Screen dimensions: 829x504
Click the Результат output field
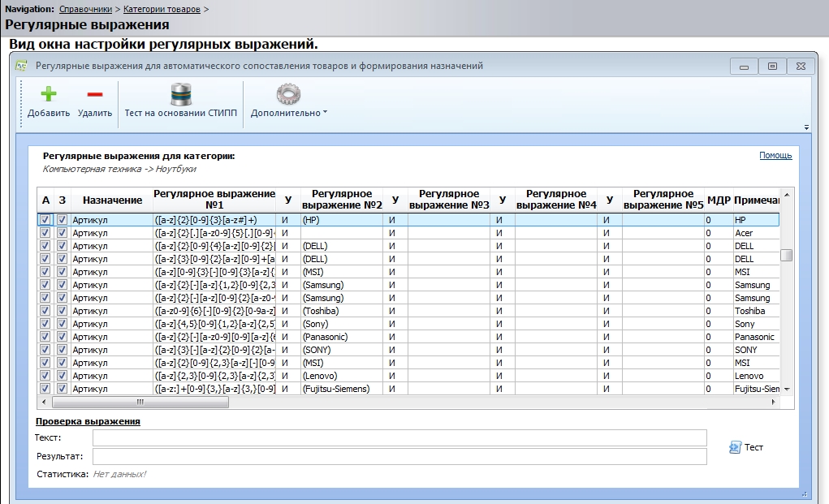pos(399,456)
